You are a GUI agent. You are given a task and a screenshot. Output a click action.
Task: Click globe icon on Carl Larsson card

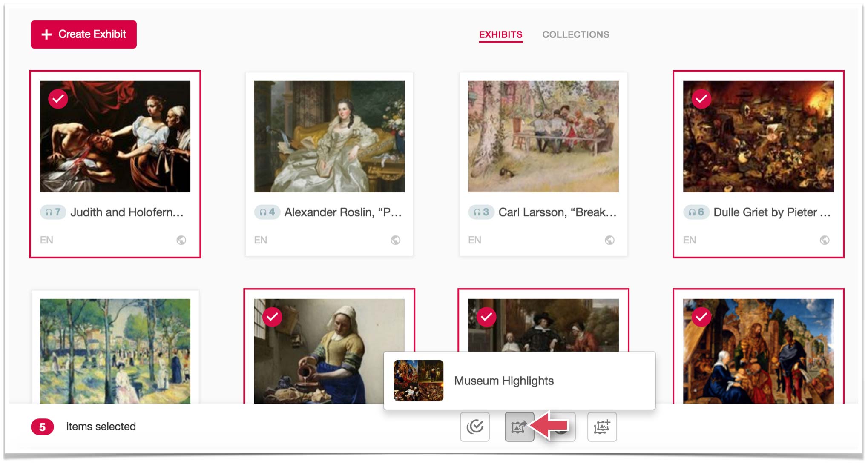(x=609, y=240)
